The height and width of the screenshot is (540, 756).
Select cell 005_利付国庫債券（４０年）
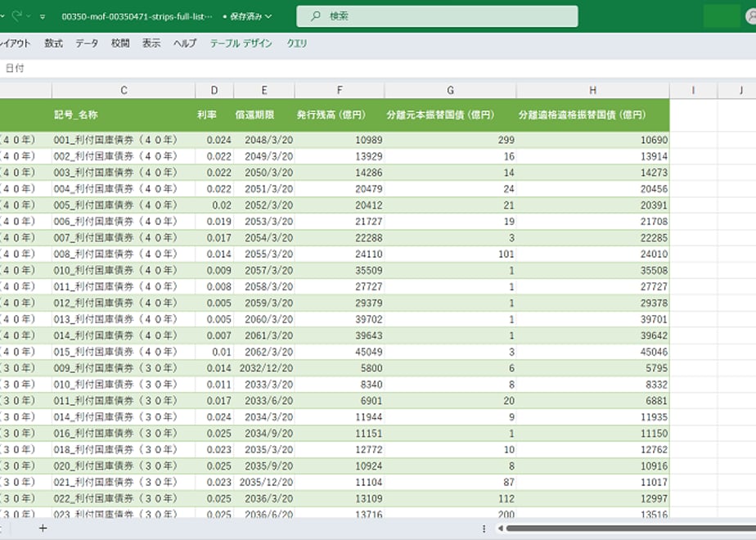pyautogui.click(x=124, y=205)
